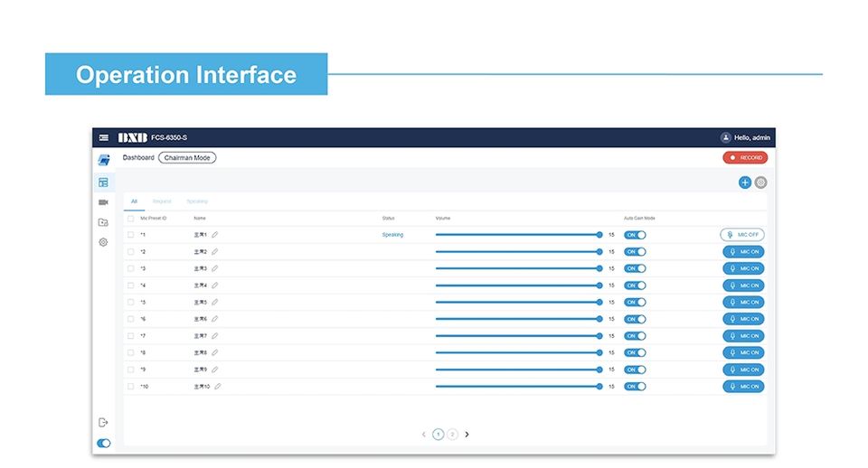Viewport: 868px width, 468px height.
Task: Turn off Auto Gain for mic *7
Action: pyautogui.click(x=635, y=336)
